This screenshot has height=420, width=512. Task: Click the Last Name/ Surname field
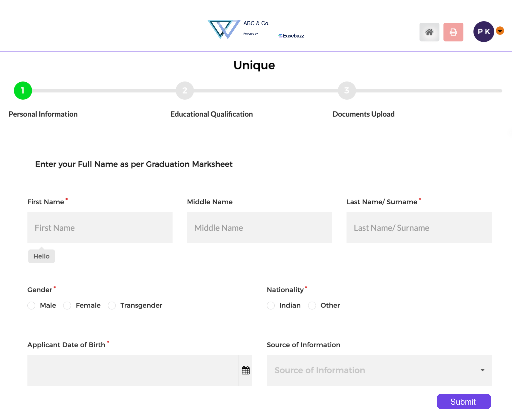[419, 227]
